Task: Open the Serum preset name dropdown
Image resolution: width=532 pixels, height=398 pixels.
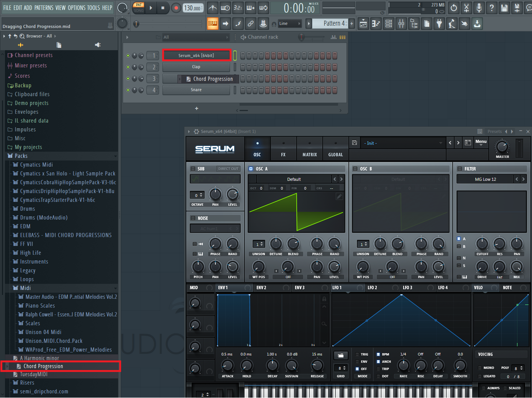Action: tap(402, 143)
